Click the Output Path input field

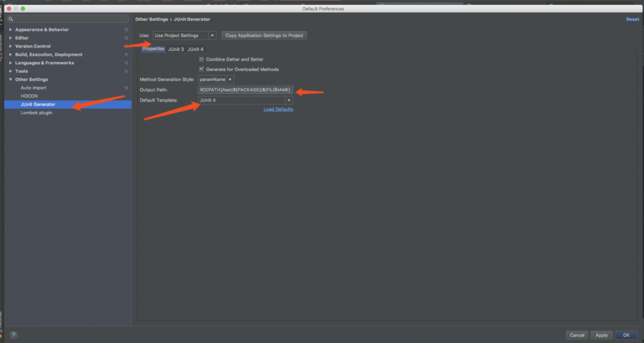click(245, 90)
